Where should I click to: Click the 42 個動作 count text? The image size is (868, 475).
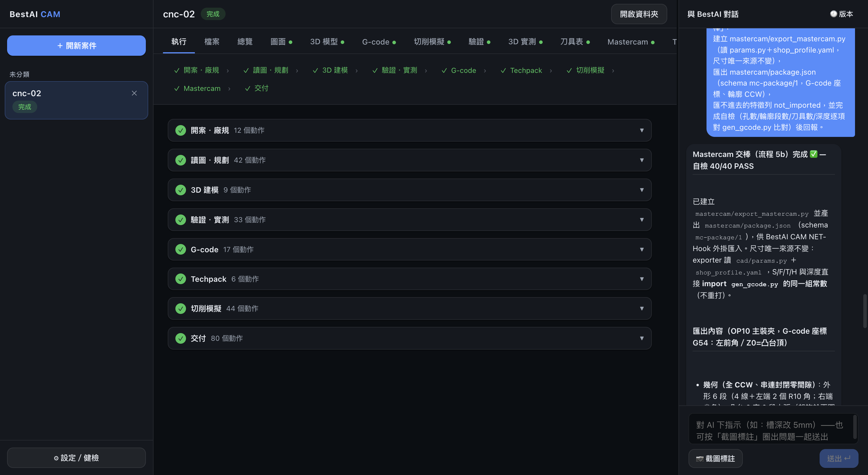tap(250, 160)
